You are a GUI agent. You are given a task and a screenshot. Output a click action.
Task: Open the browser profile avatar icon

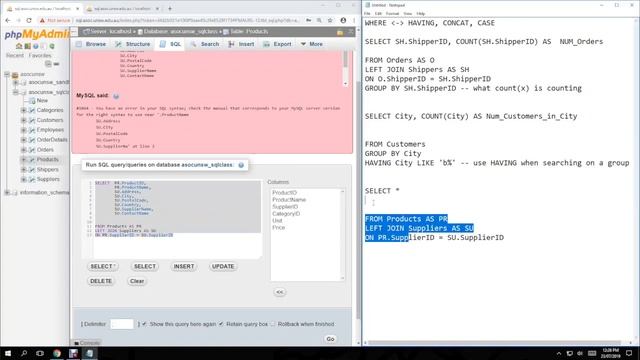pyautogui.click(x=343, y=20)
